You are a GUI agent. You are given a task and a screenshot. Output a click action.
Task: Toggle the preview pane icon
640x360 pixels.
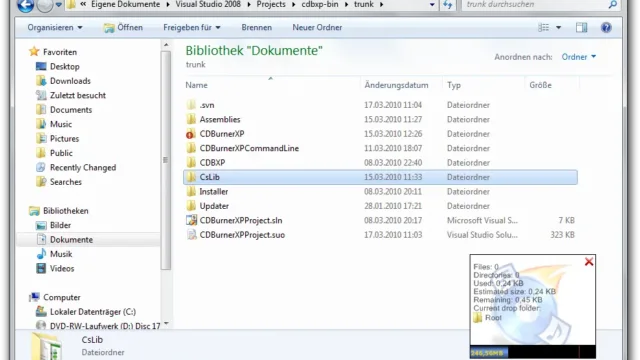(581, 27)
